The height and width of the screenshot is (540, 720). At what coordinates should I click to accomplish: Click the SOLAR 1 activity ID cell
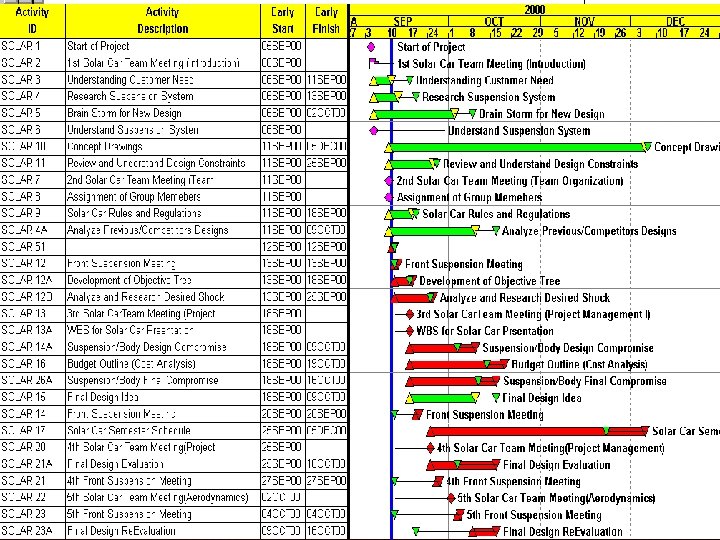click(32, 46)
